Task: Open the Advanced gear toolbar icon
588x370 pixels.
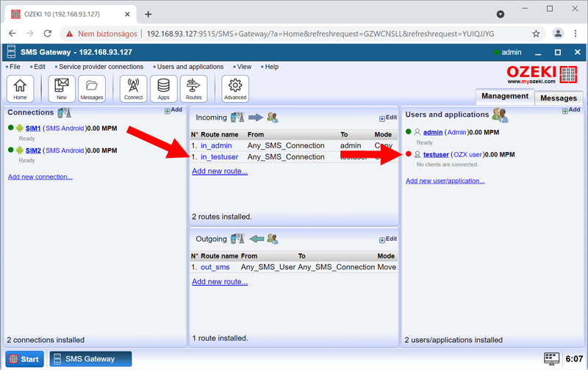Action: (235, 89)
